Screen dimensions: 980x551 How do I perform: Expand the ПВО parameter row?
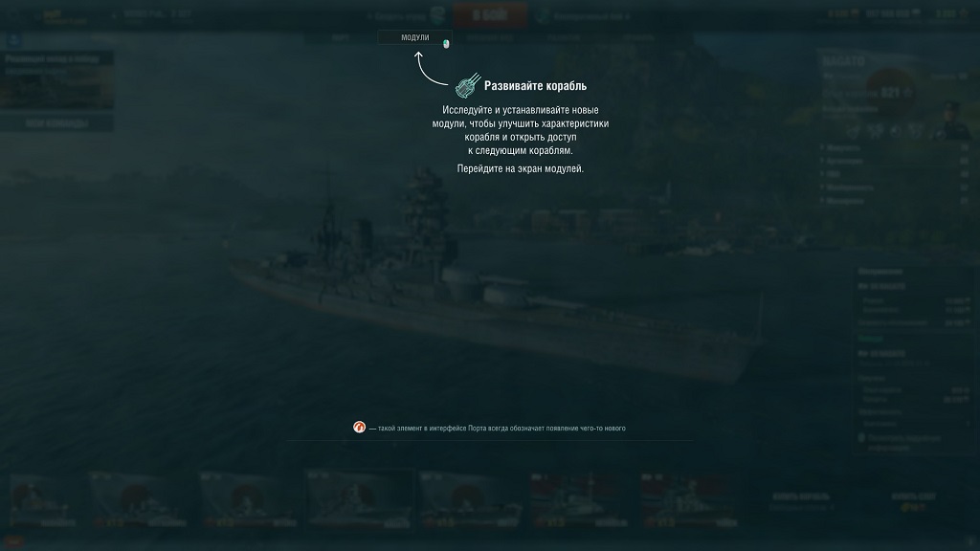[895, 174]
